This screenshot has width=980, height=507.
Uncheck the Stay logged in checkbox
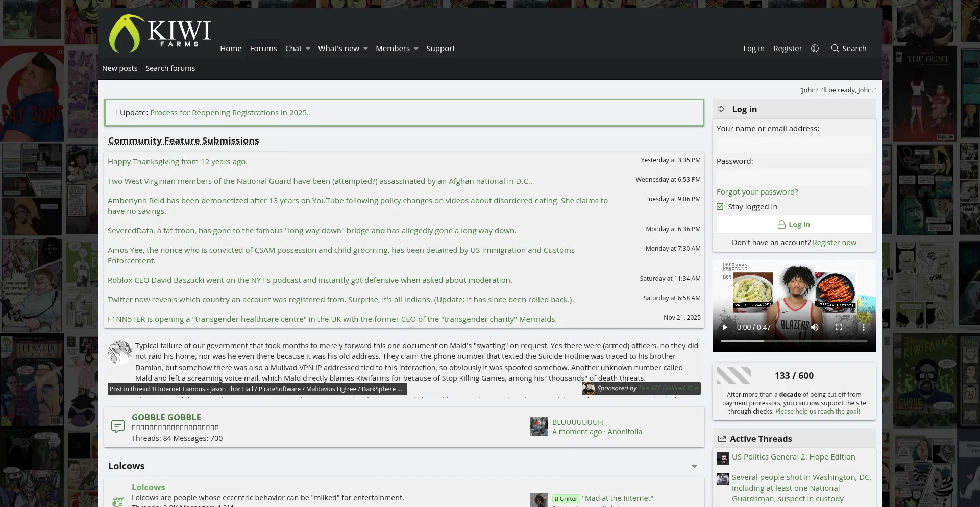tap(720, 207)
